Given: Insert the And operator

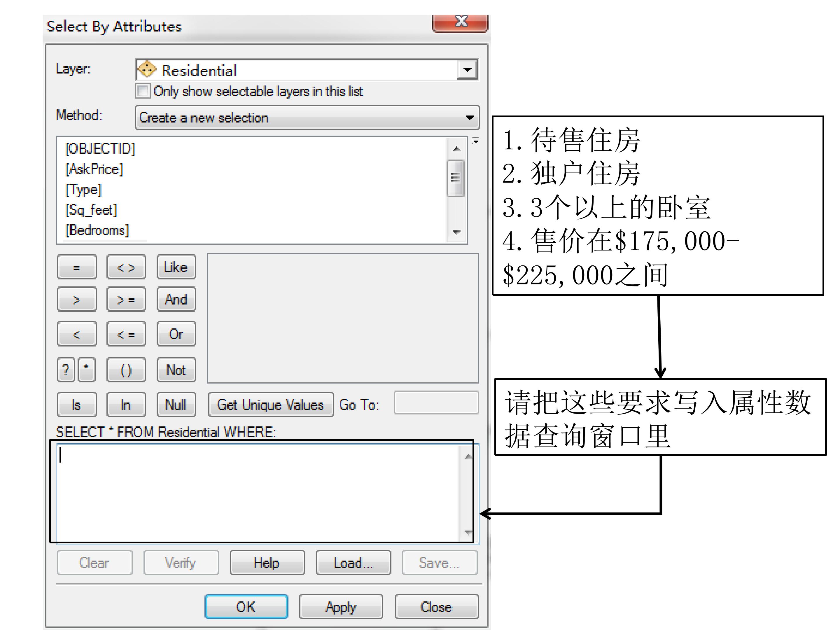Looking at the screenshot, I should pos(176,299).
